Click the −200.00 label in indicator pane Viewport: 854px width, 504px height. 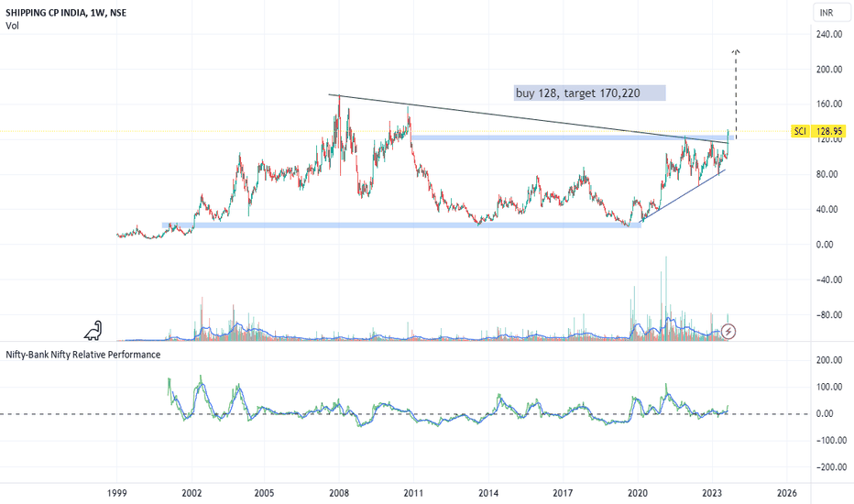pos(831,467)
